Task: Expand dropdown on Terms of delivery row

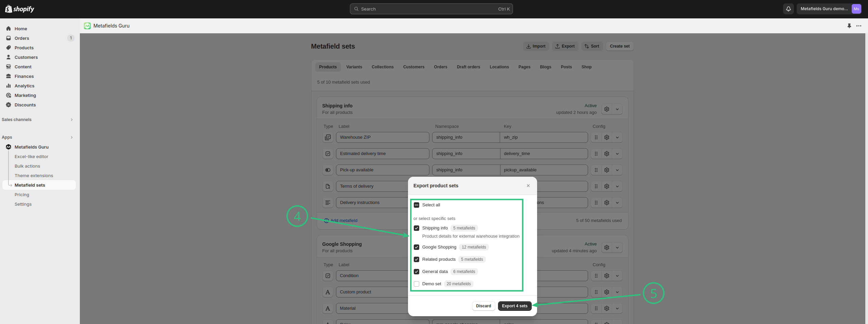Action: tap(617, 186)
